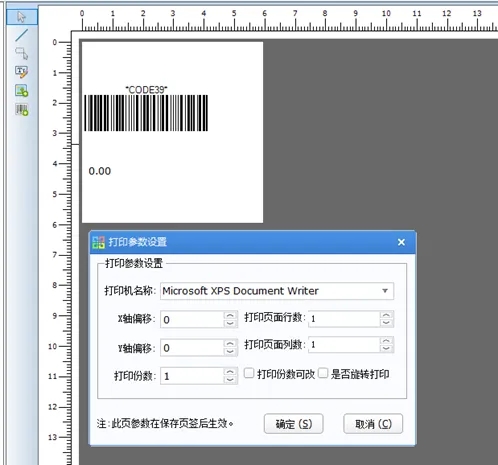498x465 pixels.
Task: Decrease 打印页面列数 with down arrow
Action: click(386, 348)
